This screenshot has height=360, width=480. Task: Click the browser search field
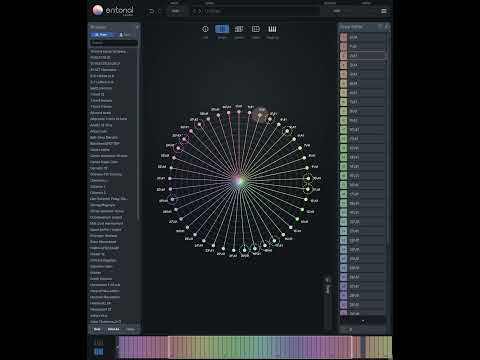pos(113,43)
